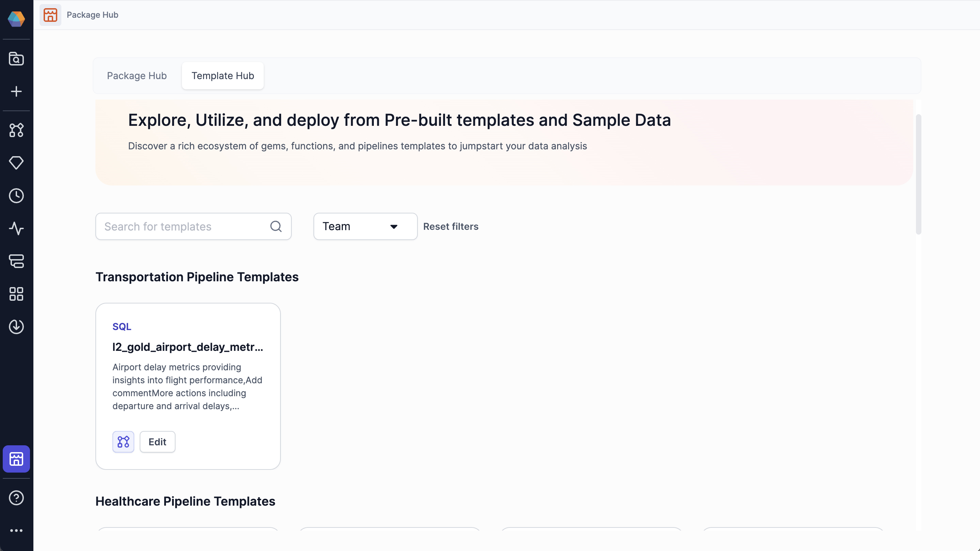Open the stacked bars sidebar icon
980x551 pixels.
pos(16,261)
